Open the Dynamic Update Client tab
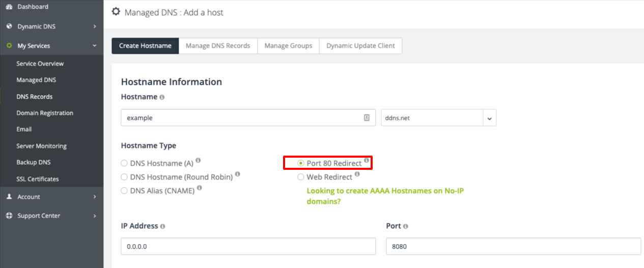Viewport: 644px width, 268px height. [x=360, y=46]
